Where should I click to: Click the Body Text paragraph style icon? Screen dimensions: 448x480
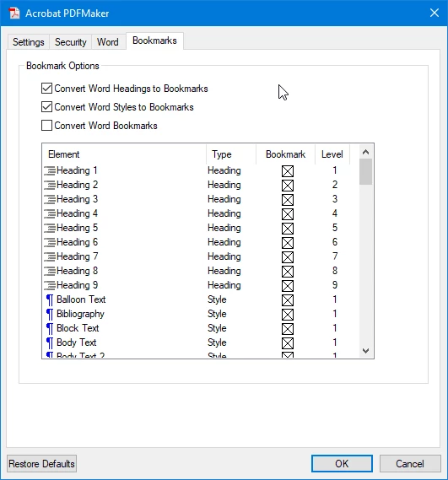coord(50,343)
